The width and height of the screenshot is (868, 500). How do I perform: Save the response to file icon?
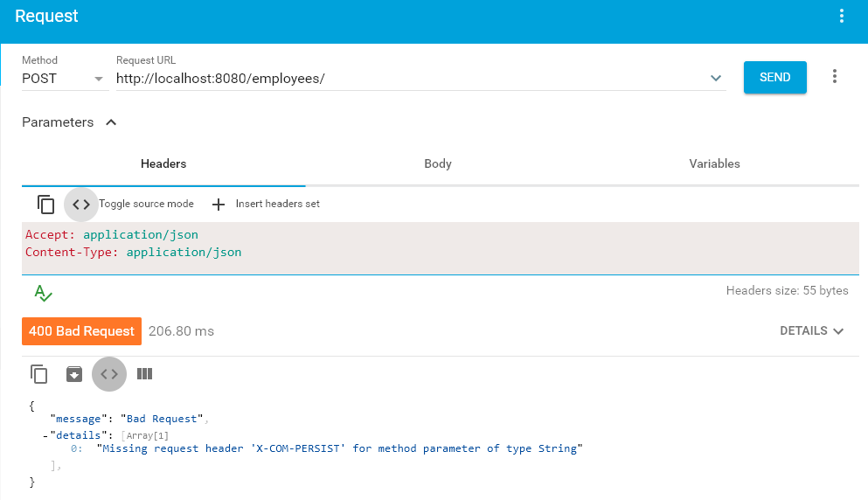pyautogui.click(x=74, y=374)
